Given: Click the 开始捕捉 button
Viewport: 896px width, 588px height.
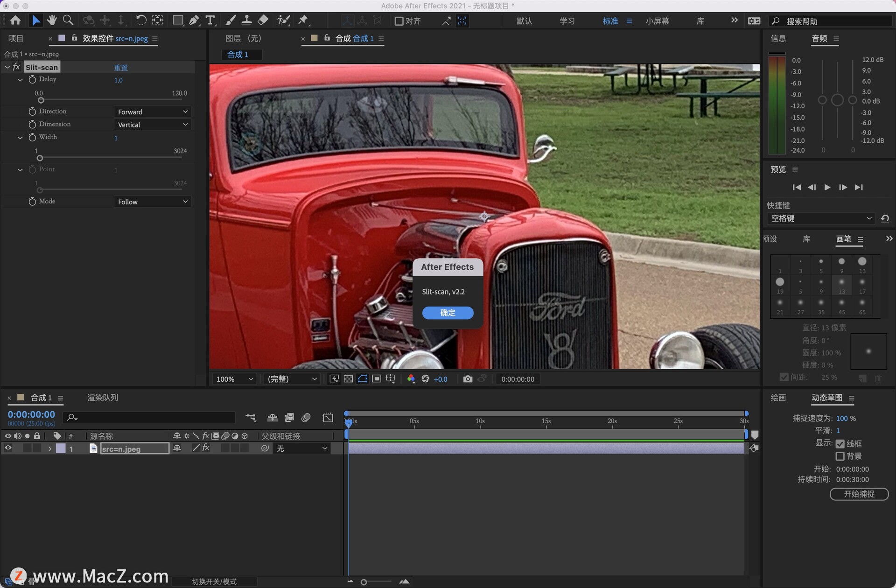Looking at the screenshot, I should 859,494.
